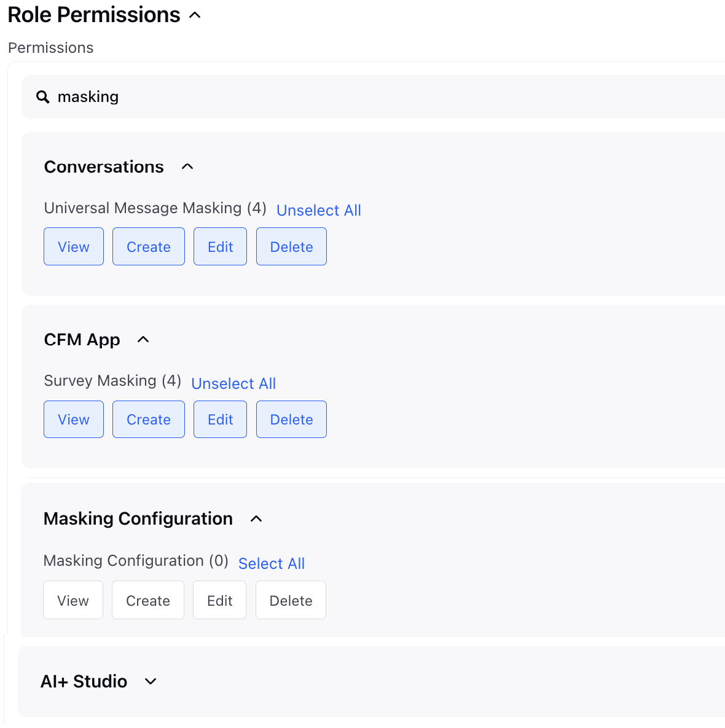Screen dimensions: 725x728
Task: Toggle View for Universal Message Masking
Action: (x=74, y=246)
